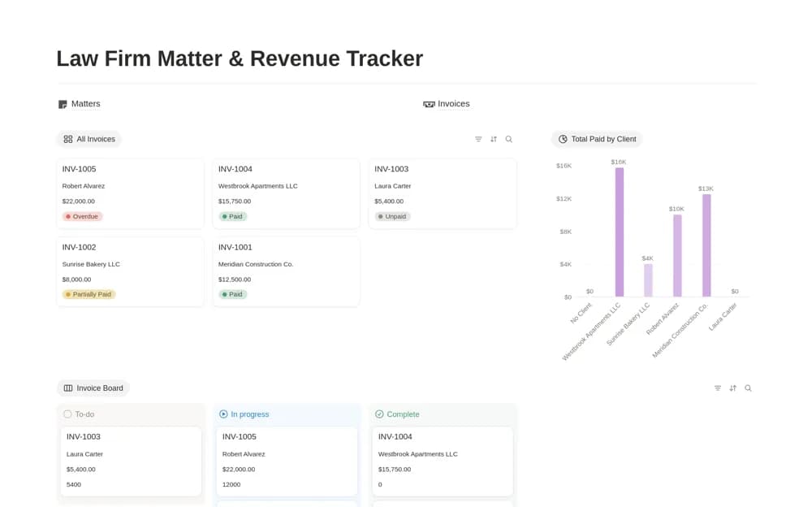Screen dimensions: 812x507
Task: Open the Invoices page icon
Action: pos(429,104)
